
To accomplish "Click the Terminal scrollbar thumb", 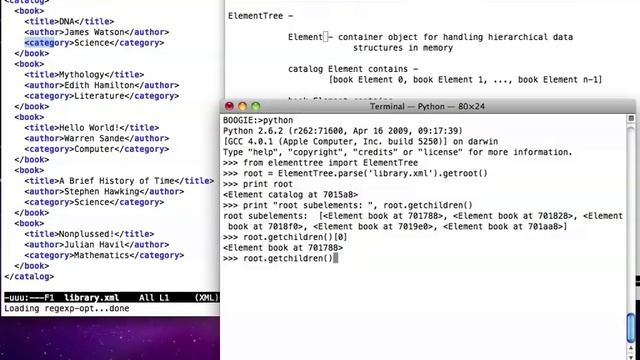I will click(x=631, y=328).
